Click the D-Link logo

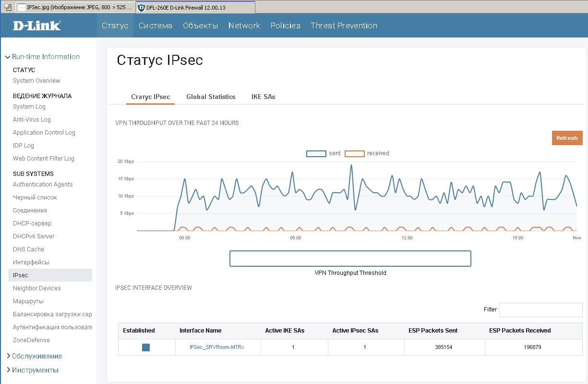tap(36, 25)
